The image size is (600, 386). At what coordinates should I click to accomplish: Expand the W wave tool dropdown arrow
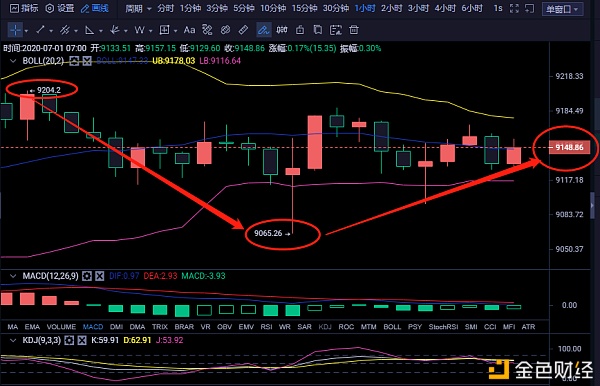150,31
